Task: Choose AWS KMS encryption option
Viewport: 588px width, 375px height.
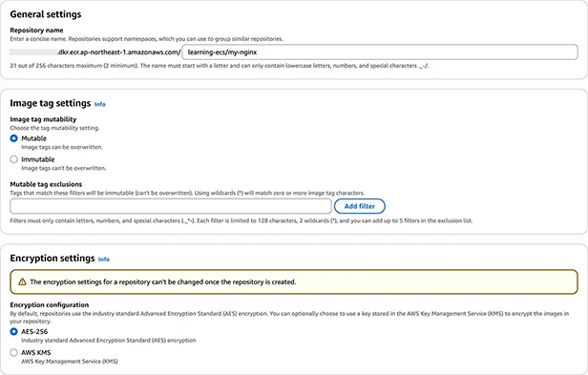Action: pyautogui.click(x=14, y=352)
